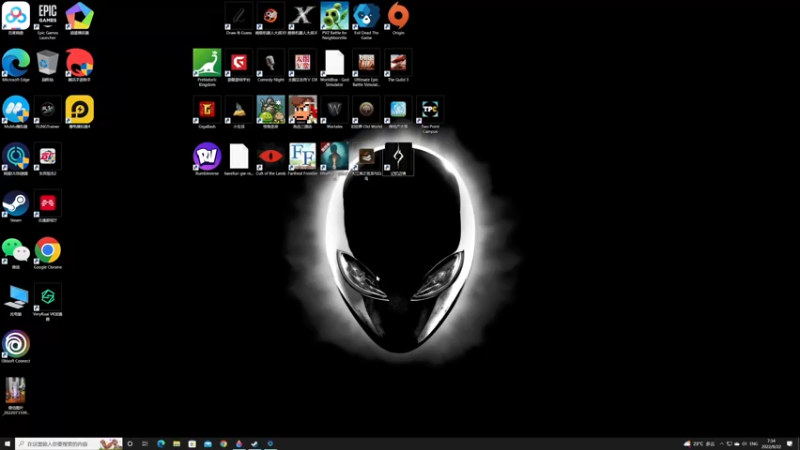
Task: Launch the colorful pentagon emulator shortcut
Action: click(80, 18)
